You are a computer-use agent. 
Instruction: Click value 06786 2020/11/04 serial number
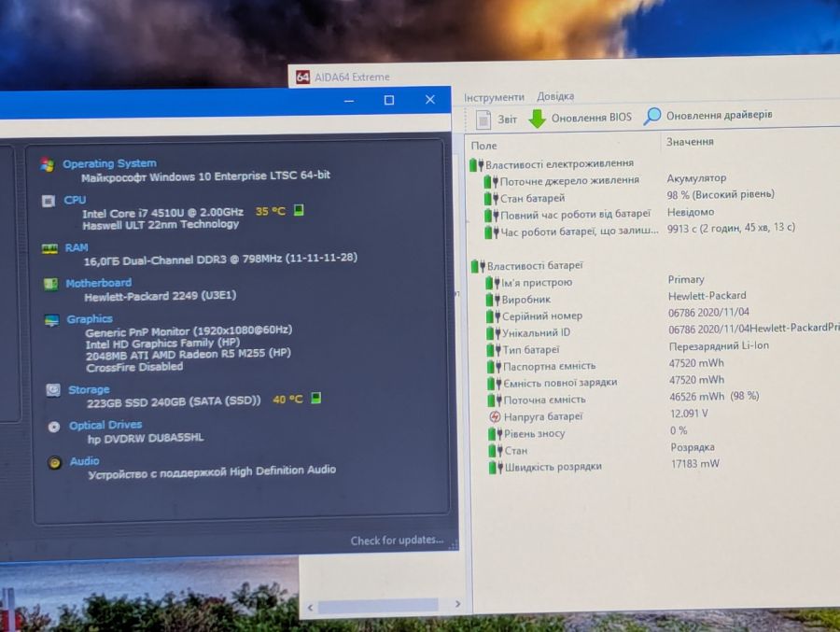coord(708,312)
